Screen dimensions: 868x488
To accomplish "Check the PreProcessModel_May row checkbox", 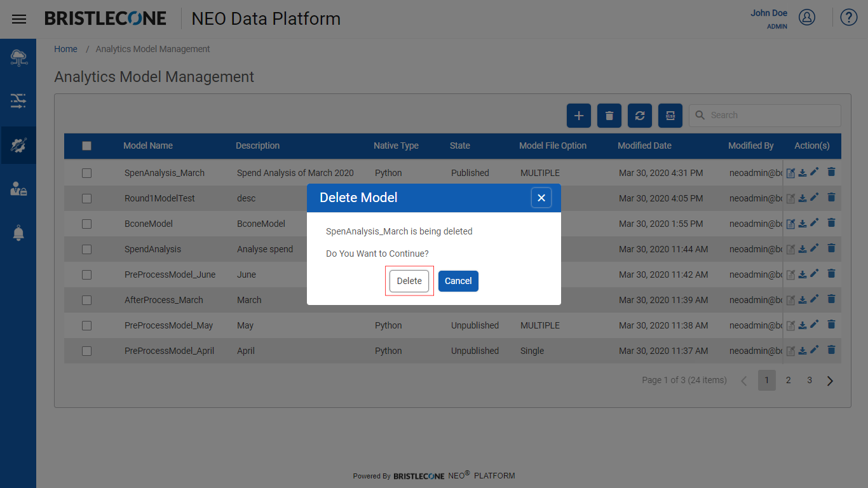I will click(87, 325).
